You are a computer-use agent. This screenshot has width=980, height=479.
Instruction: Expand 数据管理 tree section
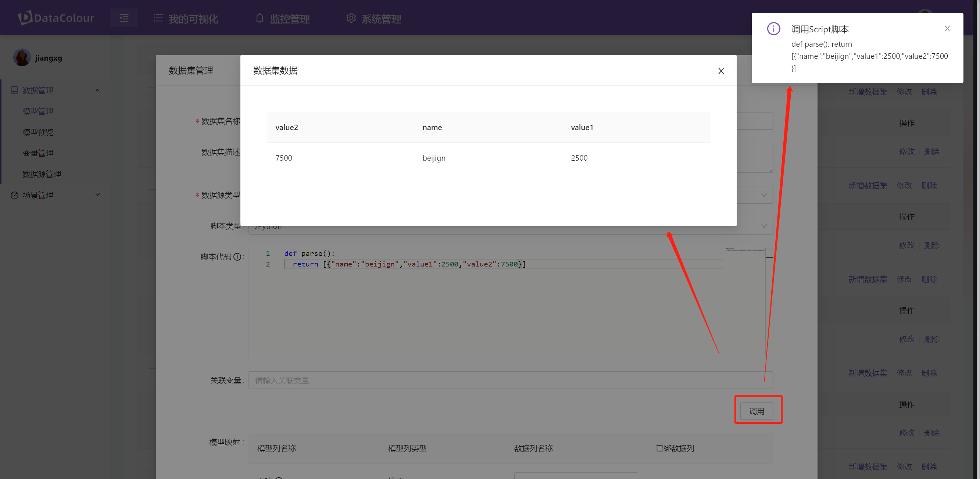coord(97,90)
